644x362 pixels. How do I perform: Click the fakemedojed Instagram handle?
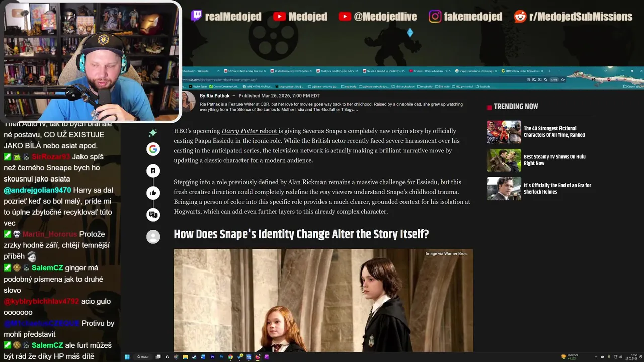[473, 17]
